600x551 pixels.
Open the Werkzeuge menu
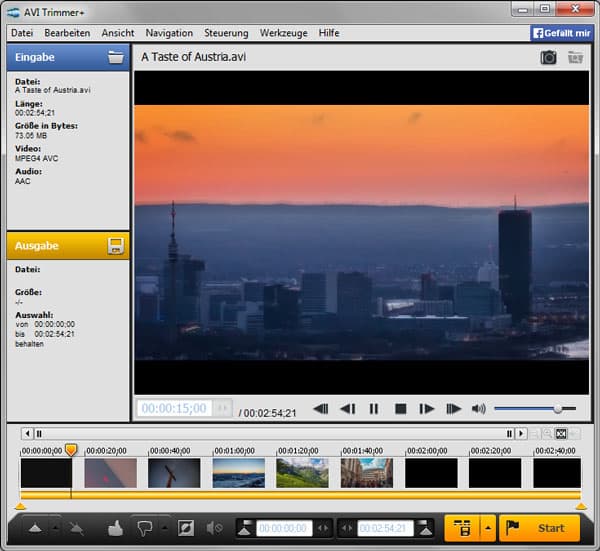tap(284, 33)
